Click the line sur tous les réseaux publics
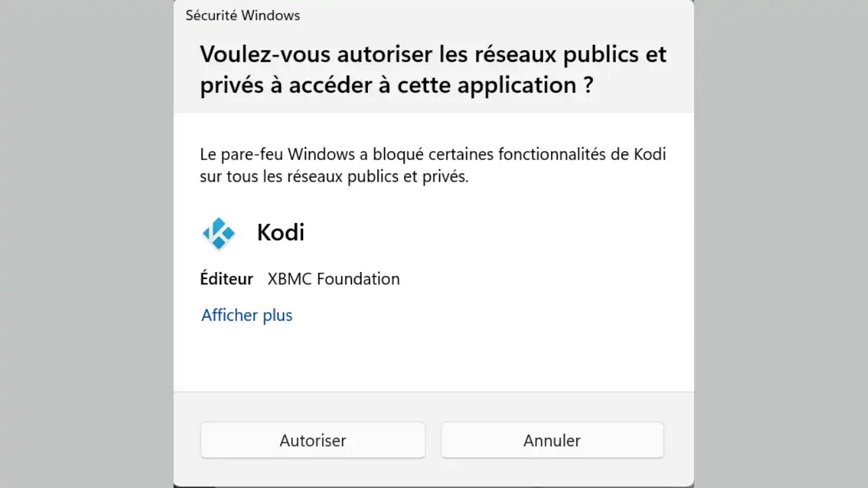Image resolution: width=868 pixels, height=488 pixels. pyautogui.click(x=334, y=177)
